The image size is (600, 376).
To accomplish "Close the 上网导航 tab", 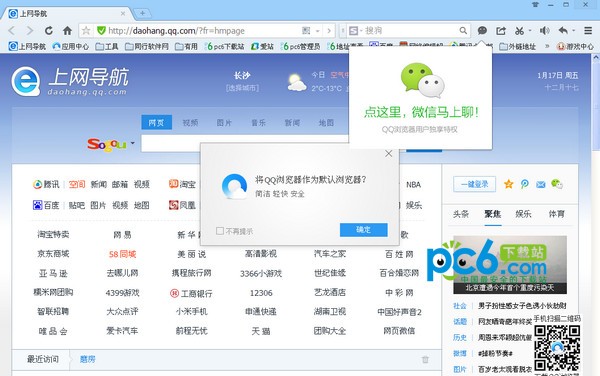I will tap(123, 13).
